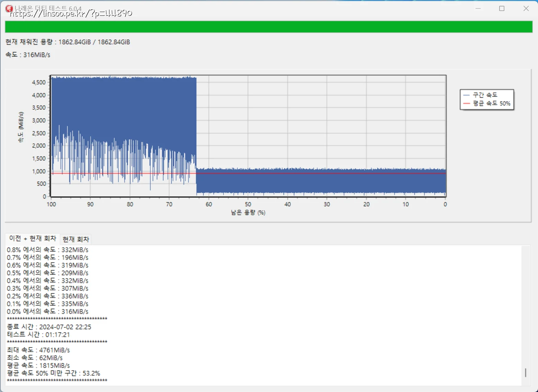The width and height of the screenshot is (538, 392).
Task: Click the '속도 (MiB/s)' vertical axis title
Action: (x=21, y=127)
